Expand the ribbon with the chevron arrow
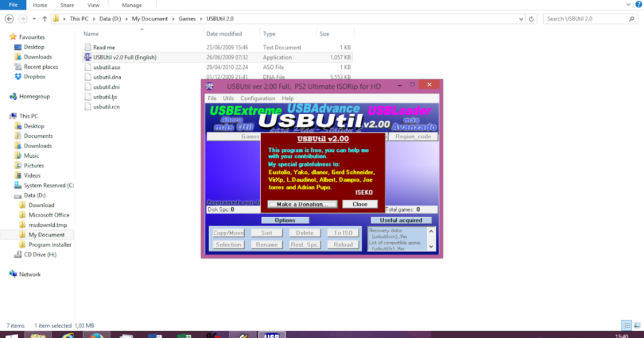The height and width of the screenshot is (338, 644). [x=628, y=5]
